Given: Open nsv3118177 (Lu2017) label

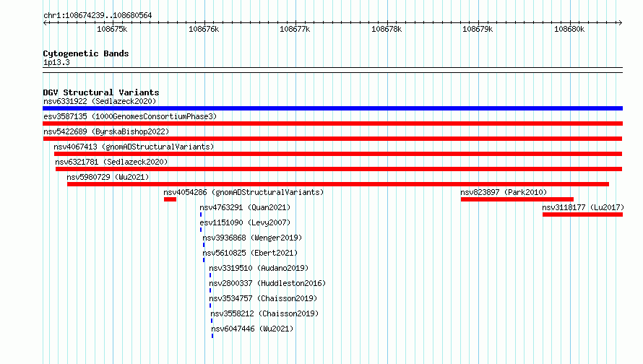Looking at the screenshot, I should pos(583,207).
